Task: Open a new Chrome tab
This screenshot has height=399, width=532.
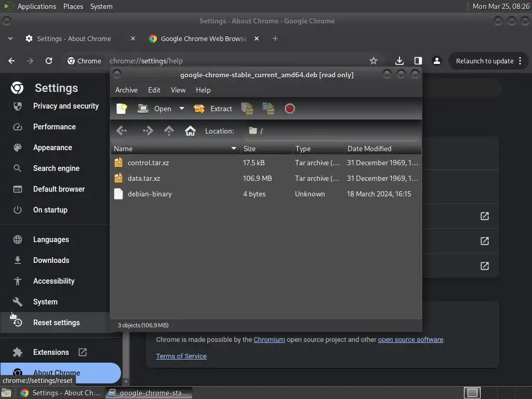Action: 275,38
